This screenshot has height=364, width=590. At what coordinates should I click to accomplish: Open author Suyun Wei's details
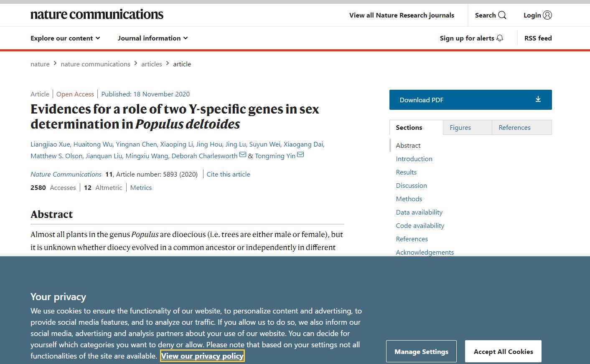[x=264, y=144]
